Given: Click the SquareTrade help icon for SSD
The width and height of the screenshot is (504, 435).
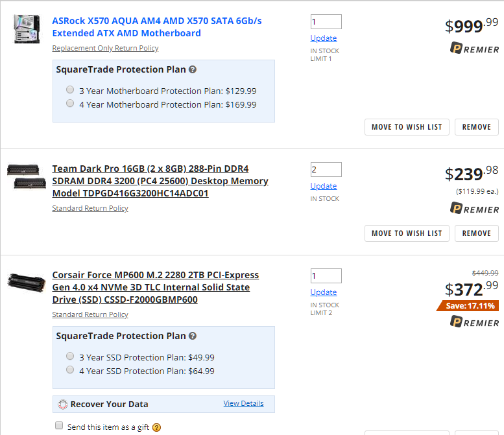Looking at the screenshot, I should tap(193, 336).
